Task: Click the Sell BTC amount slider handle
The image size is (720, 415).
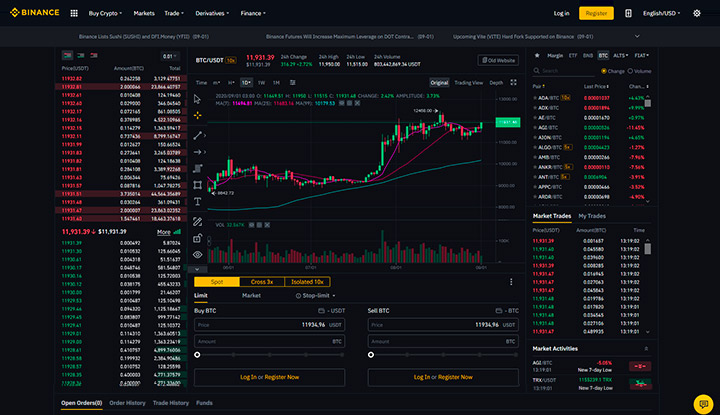Action: pos(371,355)
